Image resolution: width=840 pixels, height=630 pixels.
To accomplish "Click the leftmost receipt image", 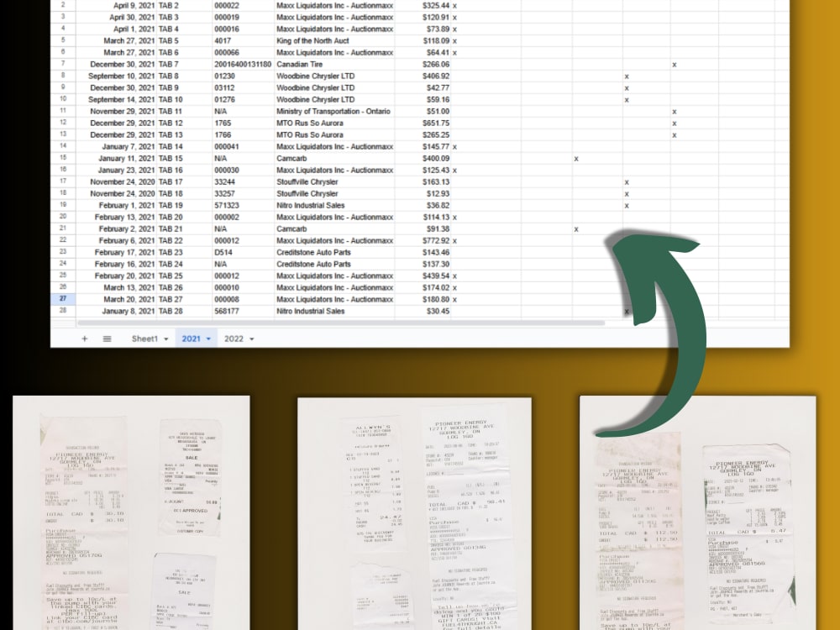I will coord(134,512).
